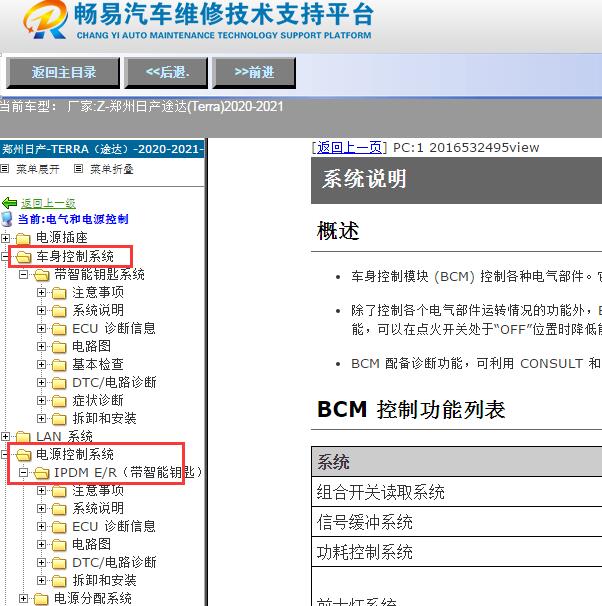
Task: Select the 带智能钥匙系统 tree item
Action: coord(99,274)
